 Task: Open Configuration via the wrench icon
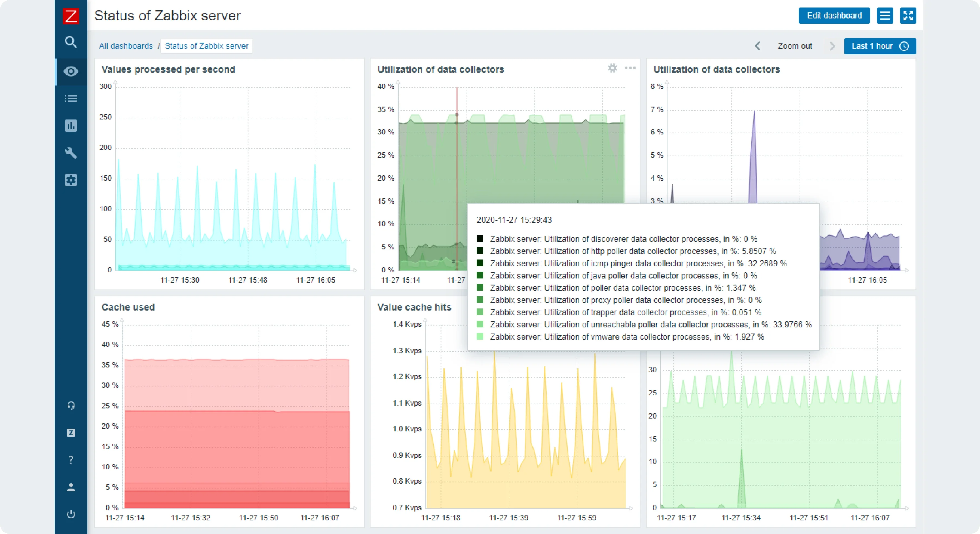(71, 153)
